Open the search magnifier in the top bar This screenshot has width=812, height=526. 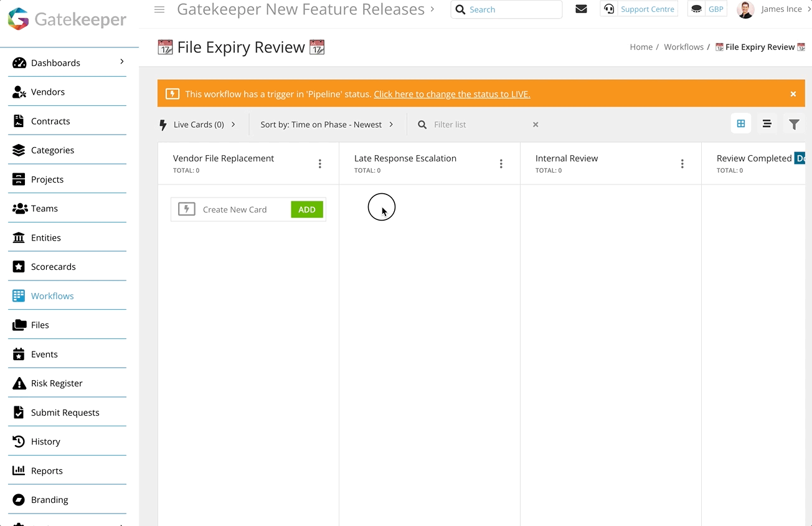[460, 9]
